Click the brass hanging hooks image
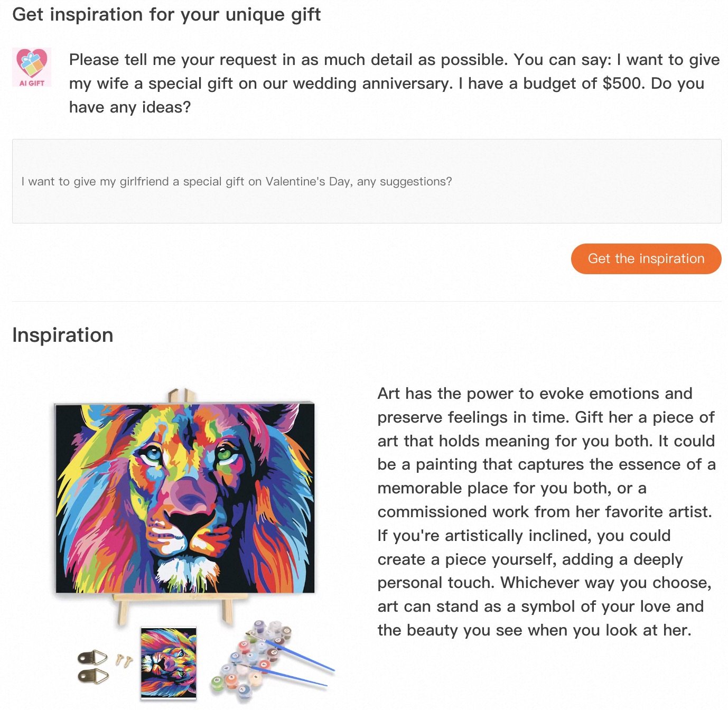Viewport: 728px width, 710px height. [x=93, y=666]
